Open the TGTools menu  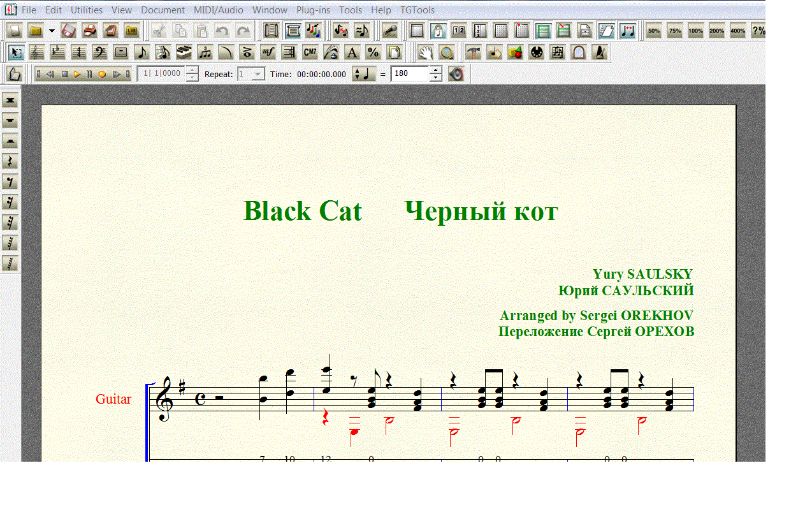[x=417, y=10]
